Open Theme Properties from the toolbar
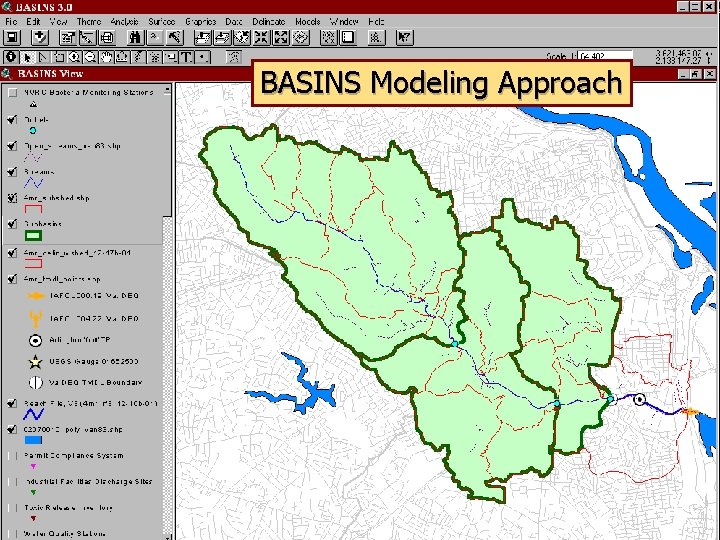This screenshot has width=720, height=540. tap(68, 37)
